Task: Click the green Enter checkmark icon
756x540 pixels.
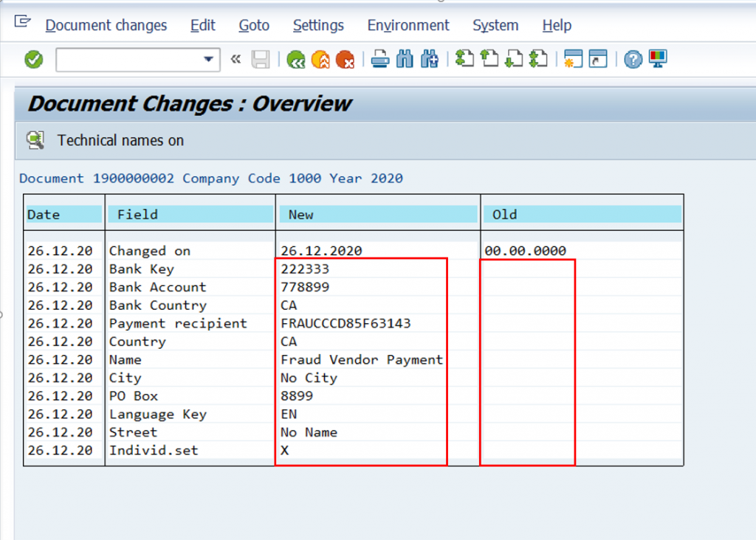Action: (34, 60)
